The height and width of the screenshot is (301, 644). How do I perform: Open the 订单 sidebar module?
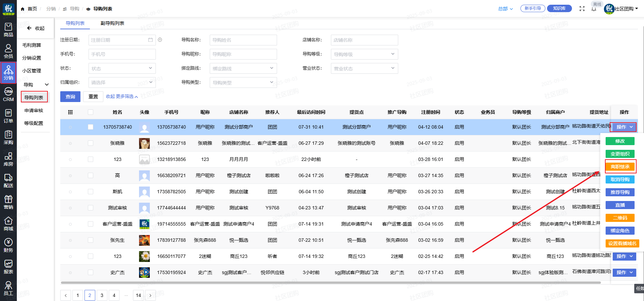click(x=8, y=116)
